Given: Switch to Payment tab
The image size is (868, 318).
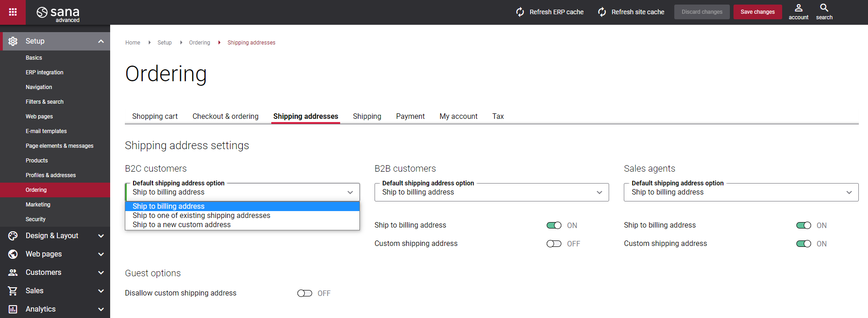Looking at the screenshot, I should coord(410,117).
